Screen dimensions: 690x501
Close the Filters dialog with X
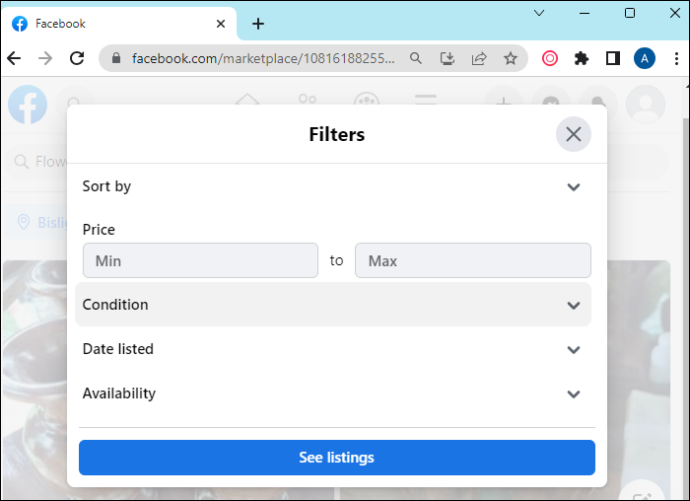click(573, 134)
